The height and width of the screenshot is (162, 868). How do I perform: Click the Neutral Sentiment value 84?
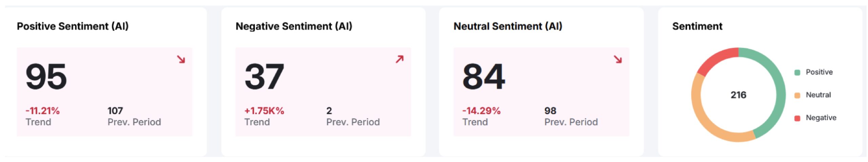click(x=484, y=77)
